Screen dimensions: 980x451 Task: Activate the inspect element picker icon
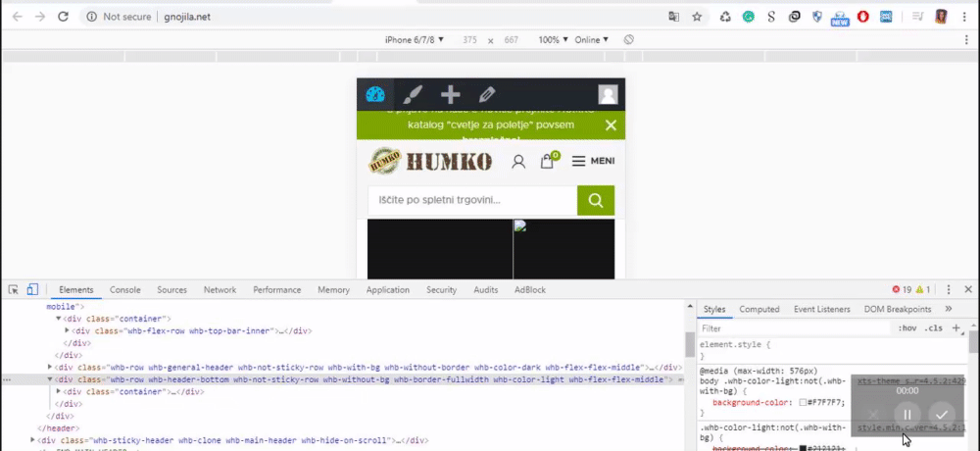13,289
